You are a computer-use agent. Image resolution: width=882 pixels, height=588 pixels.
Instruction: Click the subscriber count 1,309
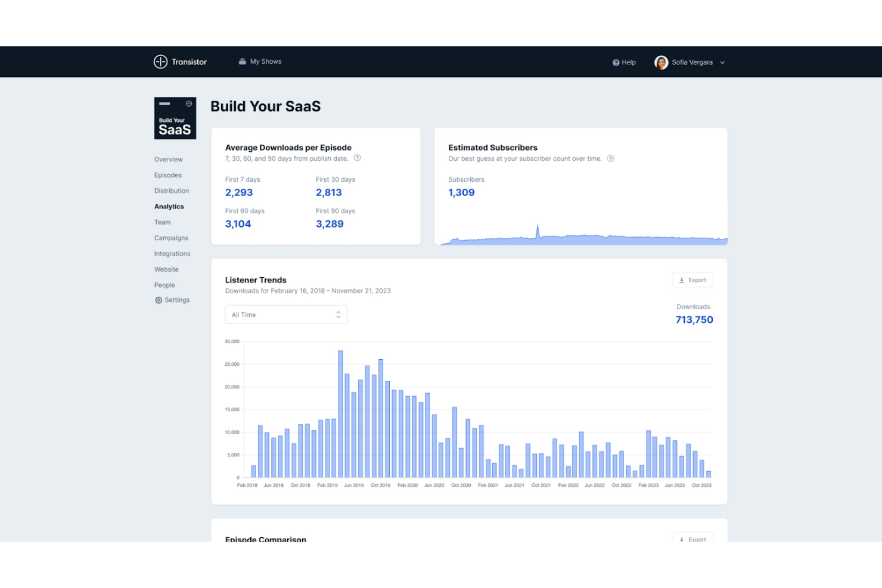[x=462, y=192]
